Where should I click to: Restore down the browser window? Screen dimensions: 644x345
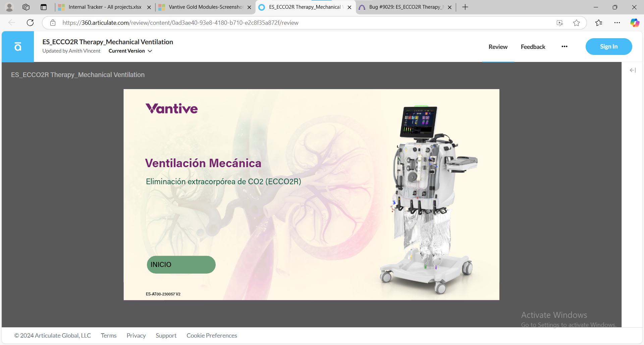coord(615,7)
